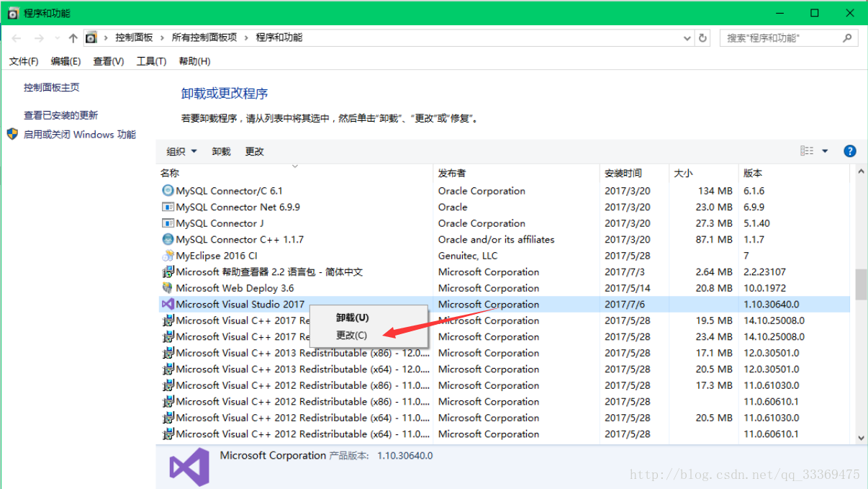868x489 pixels.
Task: Click the MySQL Connector J icon
Action: pos(168,223)
